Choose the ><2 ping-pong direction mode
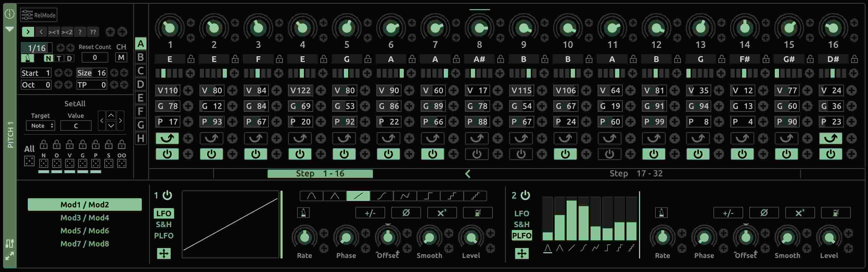The width and height of the screenshot is (868, 272). [x=67, y=32]
